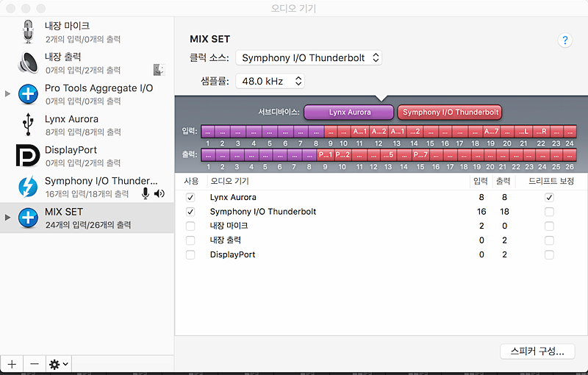Select the purple Lynx Aurora subdevice tab
The width and height of the screenshot is (588, 375).
pyautogui.click(x=348, y=112)
